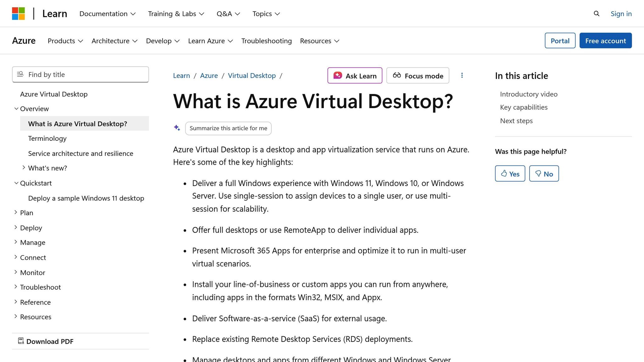Turn on Focus mode

click(x=418, y=75)
